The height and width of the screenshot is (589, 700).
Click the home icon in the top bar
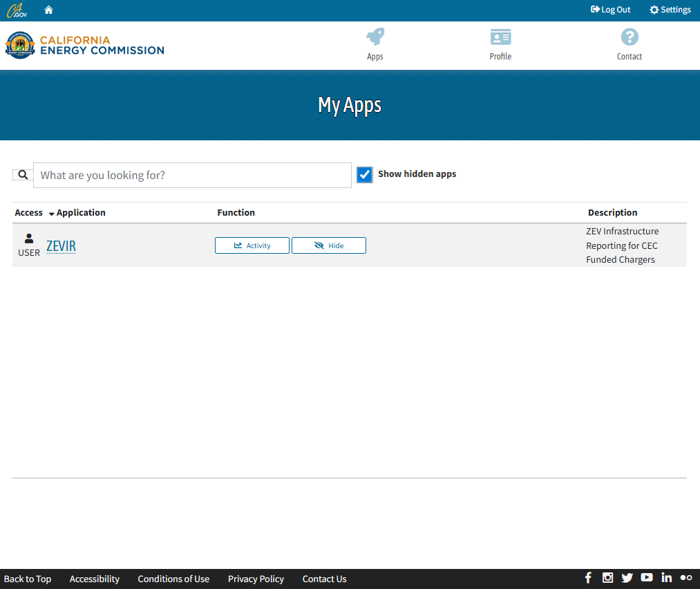pyautogui.click(x=48, y=10)
